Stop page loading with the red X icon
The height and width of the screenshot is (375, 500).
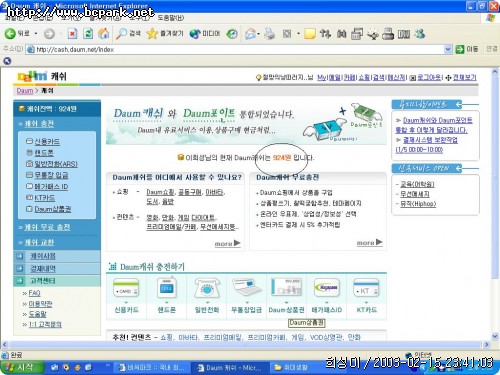pyautogui.click(x=72, y=33)
